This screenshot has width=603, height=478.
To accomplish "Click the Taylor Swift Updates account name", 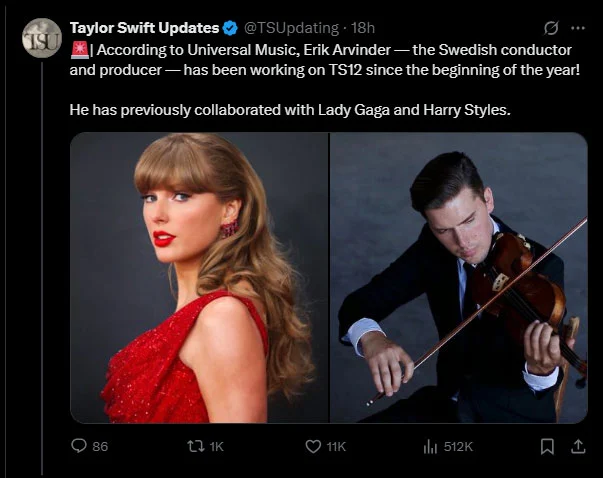I will pos(144,27).
